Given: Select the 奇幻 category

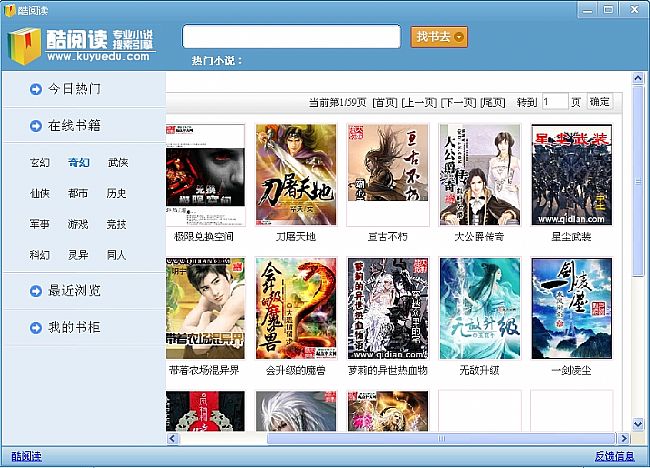Looking at the screenshot, I should (x=78, y=162).
